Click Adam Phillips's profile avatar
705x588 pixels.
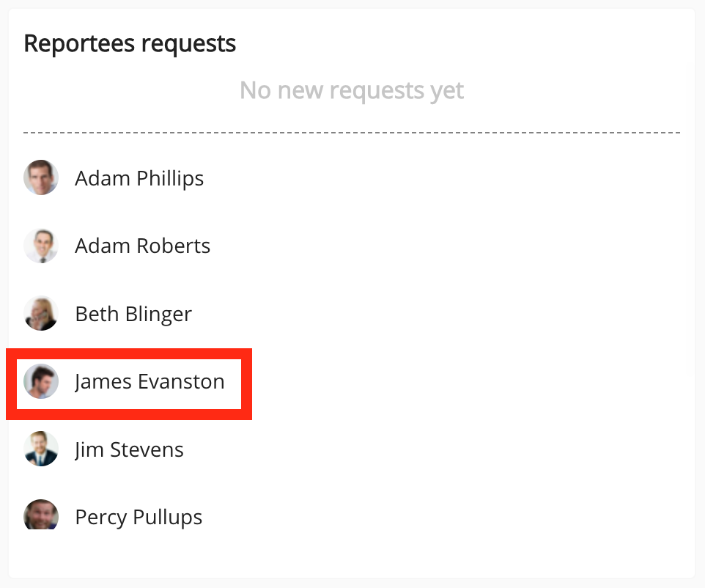(41, 177)
